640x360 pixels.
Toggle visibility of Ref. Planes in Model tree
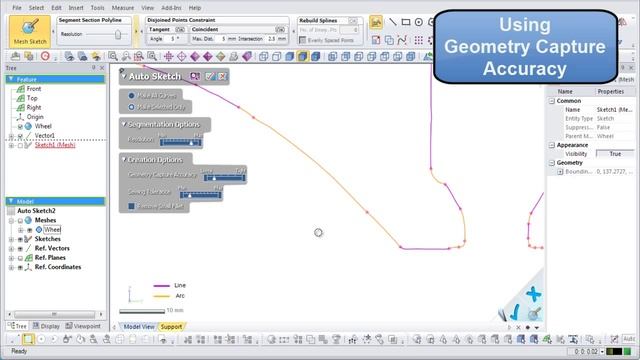[20, 258]
